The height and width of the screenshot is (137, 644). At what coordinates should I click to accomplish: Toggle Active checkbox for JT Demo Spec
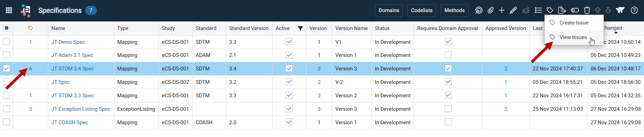coord(289,41)
